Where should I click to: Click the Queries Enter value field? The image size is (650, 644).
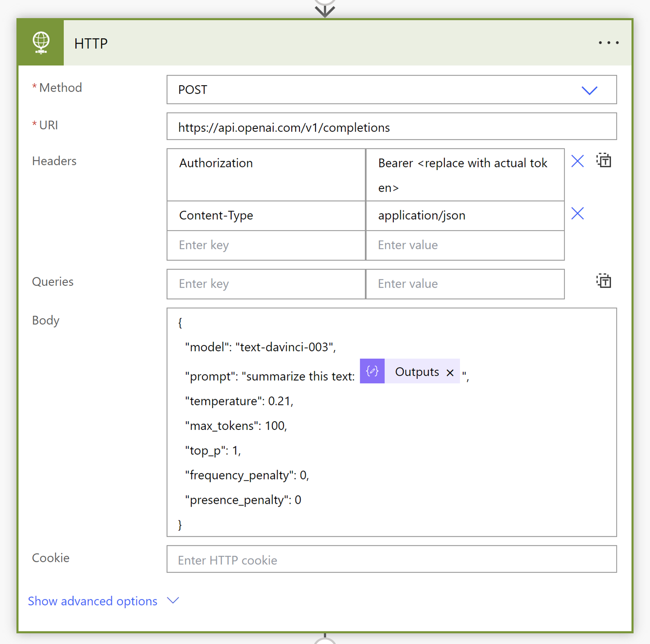point(465,284)
